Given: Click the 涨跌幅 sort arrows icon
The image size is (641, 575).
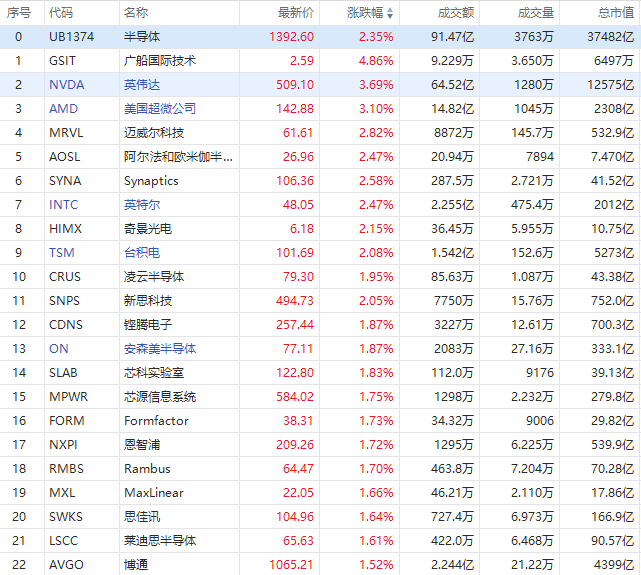Looking at the screenshot, I should (x=391, y=13).
